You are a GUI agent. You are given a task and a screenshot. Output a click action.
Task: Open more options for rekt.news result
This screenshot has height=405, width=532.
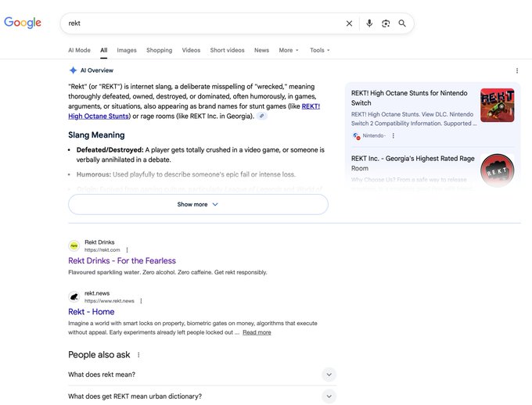[x=142, y=301]
